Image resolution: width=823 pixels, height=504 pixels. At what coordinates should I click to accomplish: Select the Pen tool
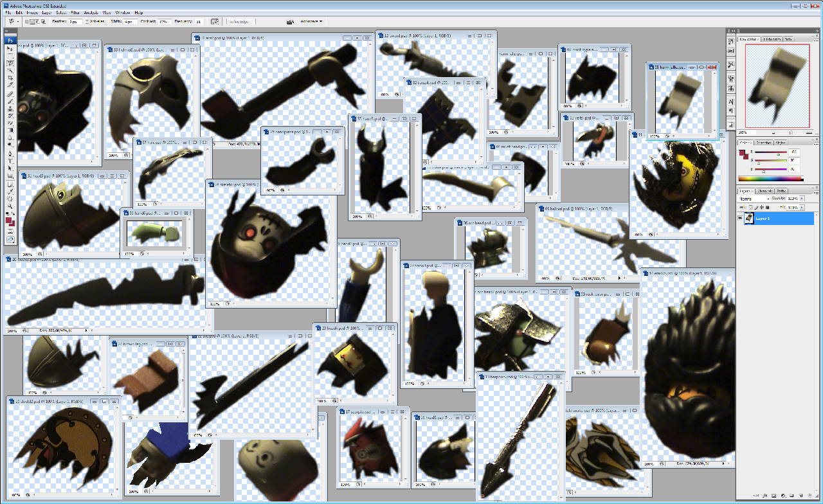10,152
